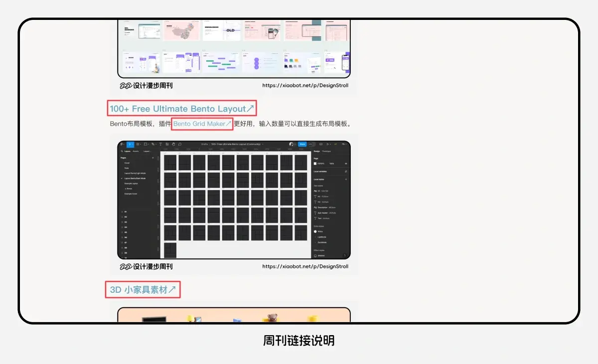
Task: Open the zoom level dropdown
Action: pyautogui.click(x=344, y=144)
